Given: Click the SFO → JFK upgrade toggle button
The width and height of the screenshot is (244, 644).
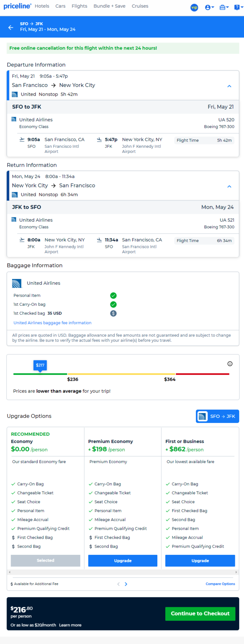Looking at the screenshot, I should click(x=218, y=416).
